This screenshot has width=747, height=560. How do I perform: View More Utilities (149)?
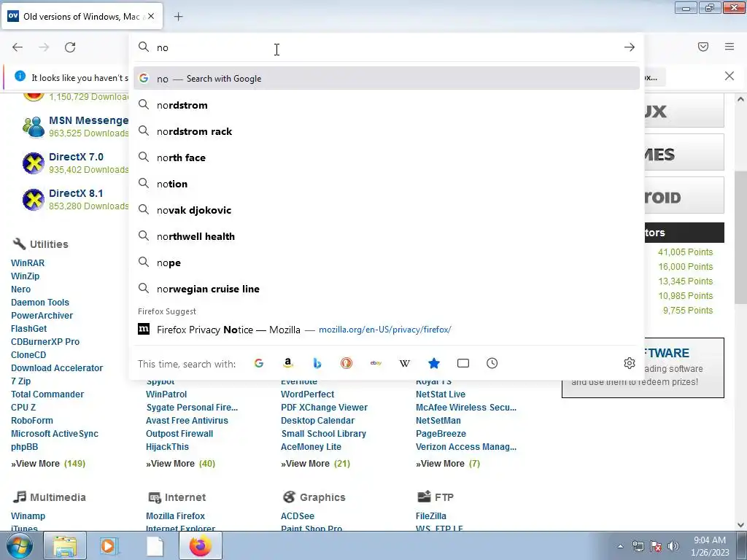[48, 463]
